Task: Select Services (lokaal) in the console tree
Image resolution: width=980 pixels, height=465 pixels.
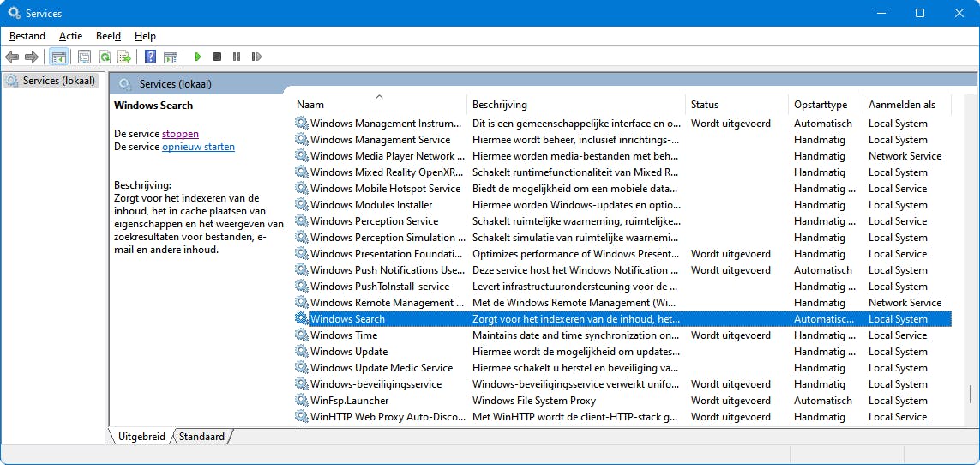Action: coord(52,81)
